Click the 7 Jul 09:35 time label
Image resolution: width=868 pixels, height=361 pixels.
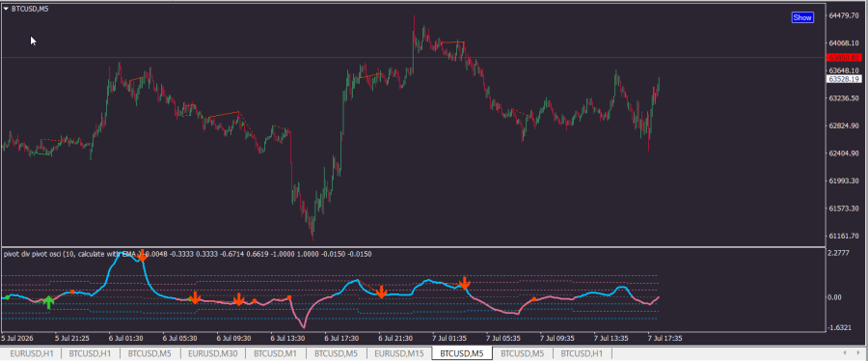[x=557, y=338]
